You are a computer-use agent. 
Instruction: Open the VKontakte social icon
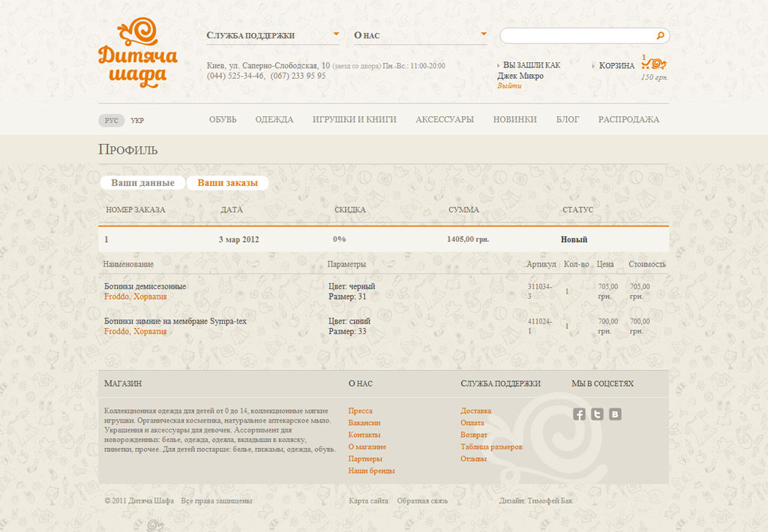coord(615,414)
